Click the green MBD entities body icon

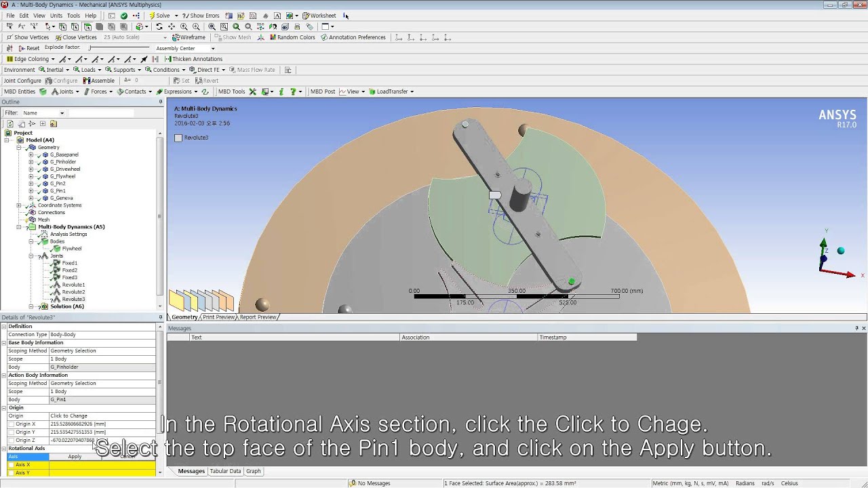click(x=43, y=91)
